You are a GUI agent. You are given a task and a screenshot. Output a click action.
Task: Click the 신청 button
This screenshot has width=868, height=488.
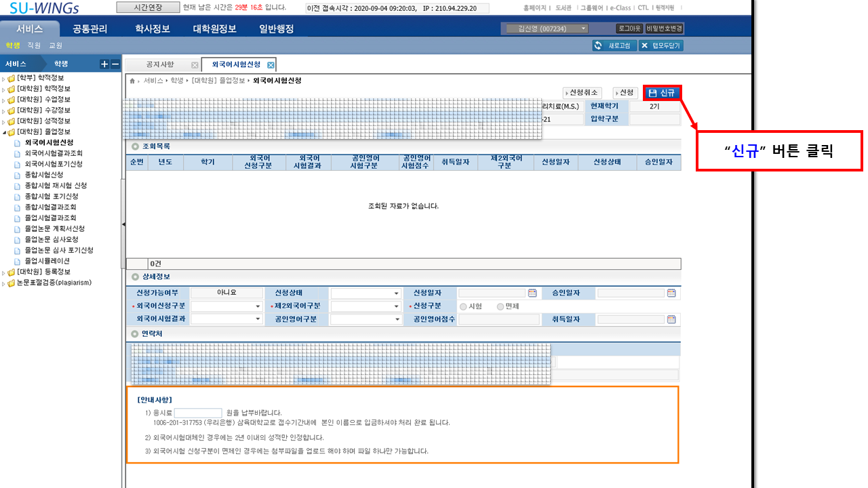pyautogui.click(x=625, y=93)
